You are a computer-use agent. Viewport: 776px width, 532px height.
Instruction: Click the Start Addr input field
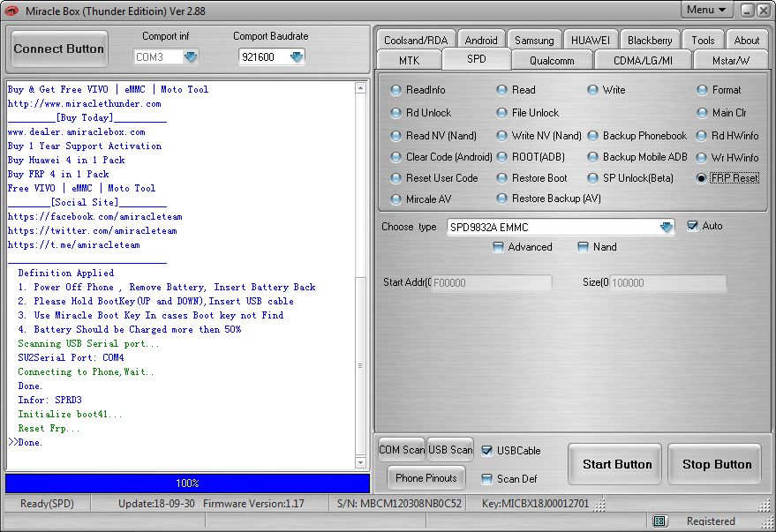(x=492, y=283)
